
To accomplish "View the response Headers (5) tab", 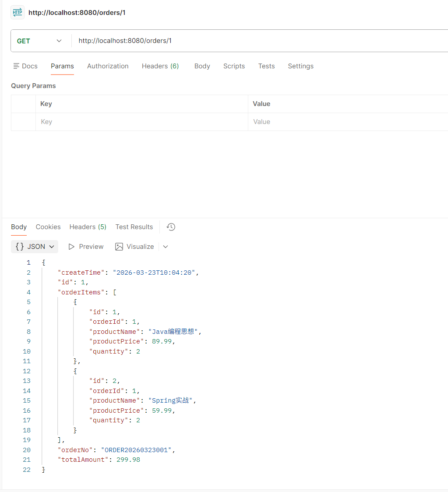I will (x=88, y=227).
